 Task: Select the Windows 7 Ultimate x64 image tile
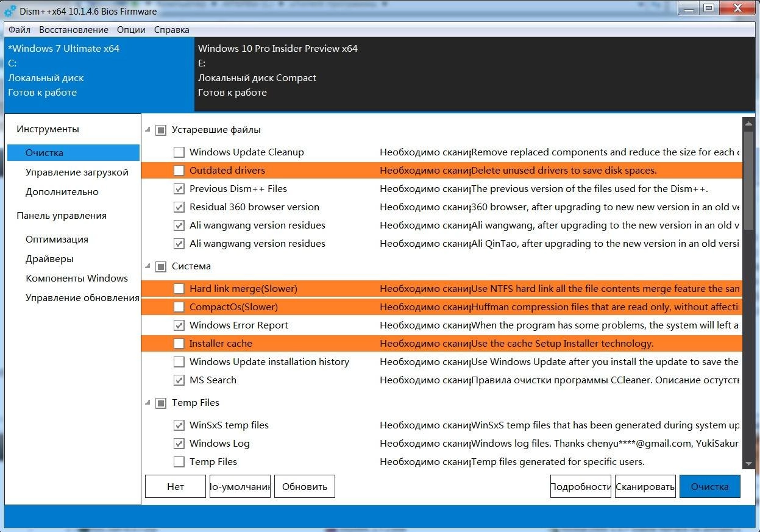pos(99,75)
